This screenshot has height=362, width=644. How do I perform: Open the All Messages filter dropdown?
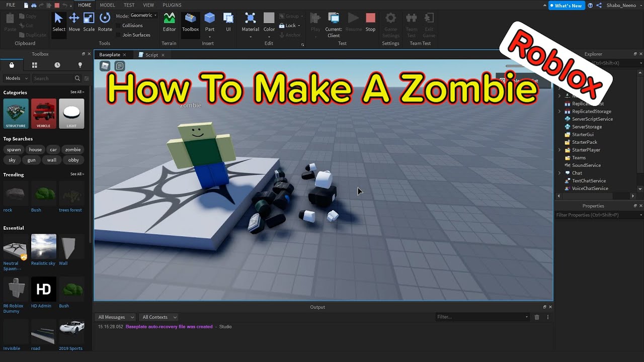(x=115, y=317)
